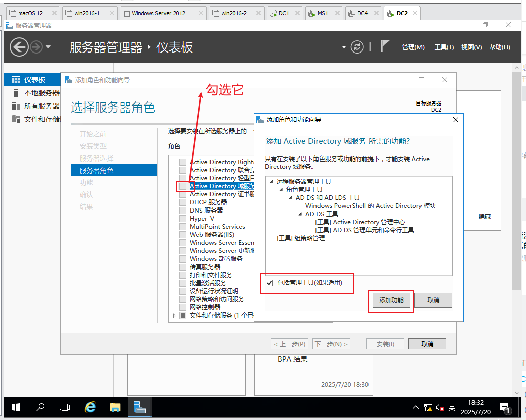This screenshot has height=420, width=526.
Task: Open the 工具(T) menu
Action: click(x=444, y=47)
